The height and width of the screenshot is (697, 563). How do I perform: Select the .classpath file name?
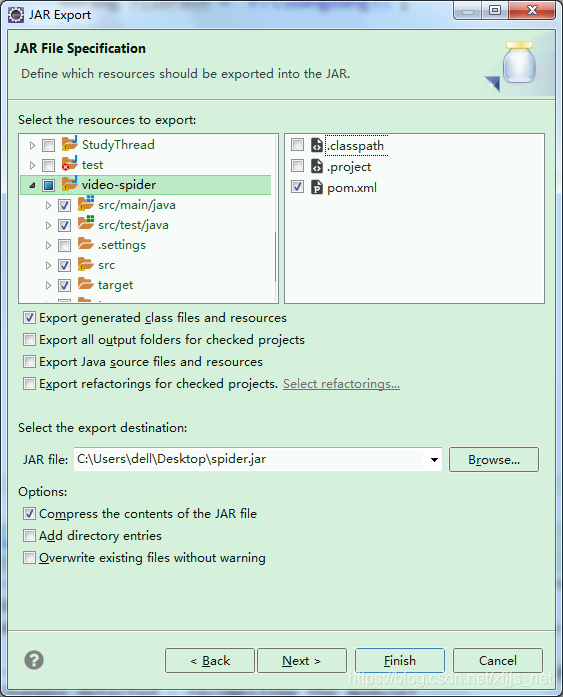tap(356, 146)
